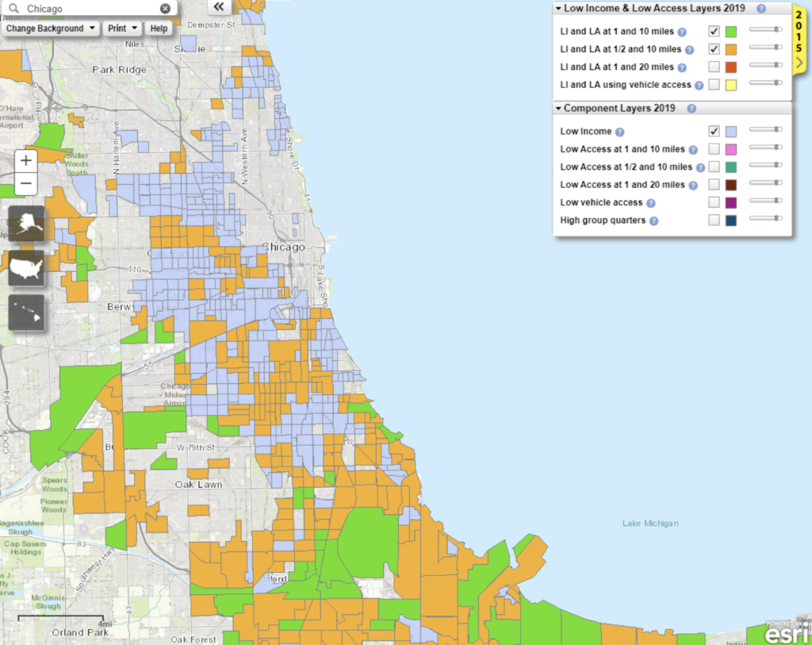
Task: Open help info for Low vehicle access
Action: [651, 203]
